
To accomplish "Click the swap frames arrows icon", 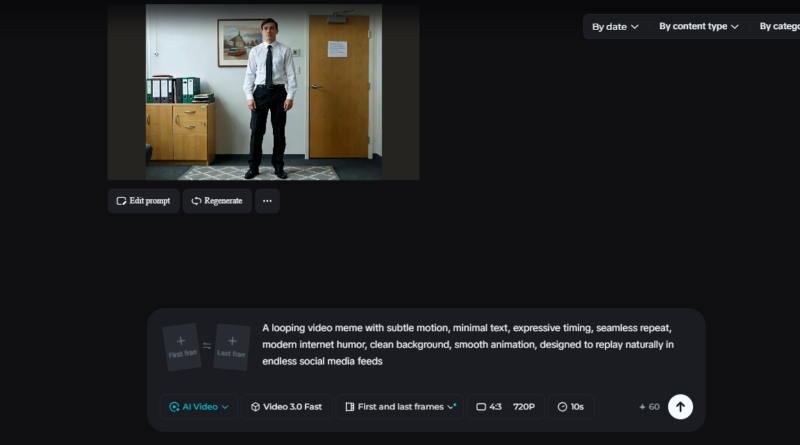I will [x=207, y=346].
